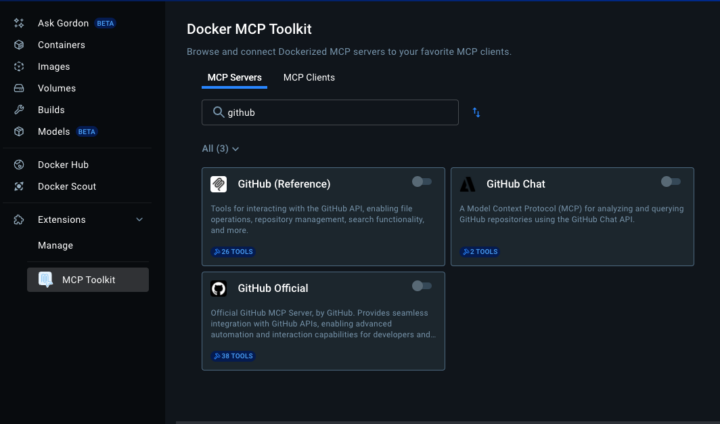720x424 pixels.
Task: Switch to the MCP Clients tab
Action: coord(309,78)
